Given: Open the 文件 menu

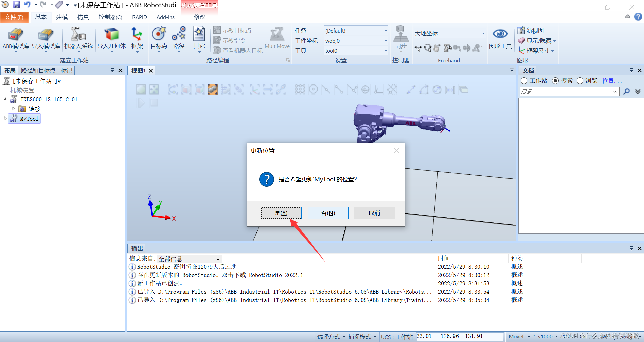Looking at the screenshot, I should [14, 17].
